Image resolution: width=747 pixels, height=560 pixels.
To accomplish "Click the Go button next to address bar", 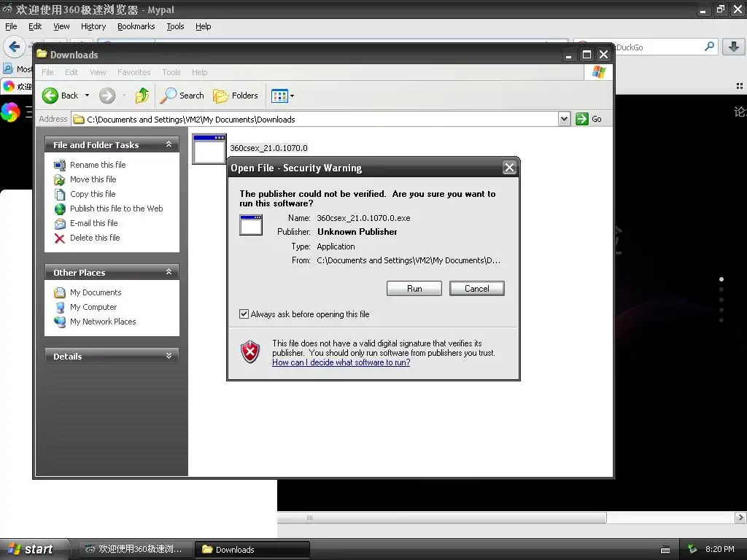I will (589, 119).
